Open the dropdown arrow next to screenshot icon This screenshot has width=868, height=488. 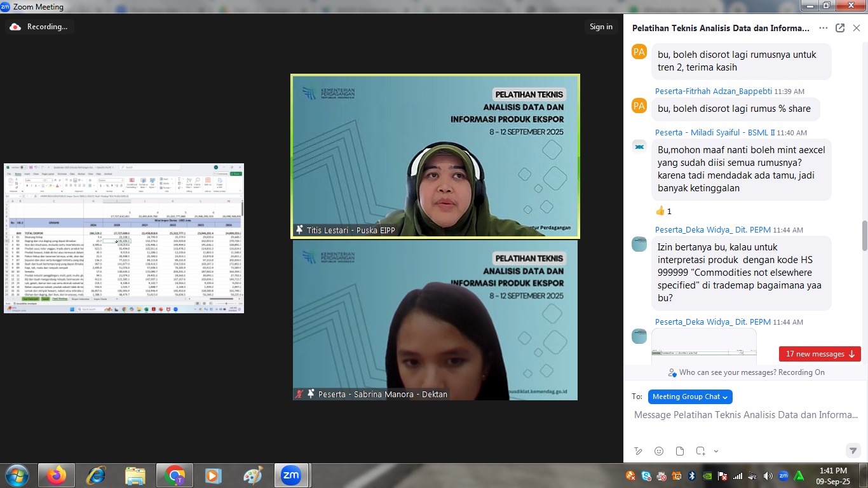[716, 451]
